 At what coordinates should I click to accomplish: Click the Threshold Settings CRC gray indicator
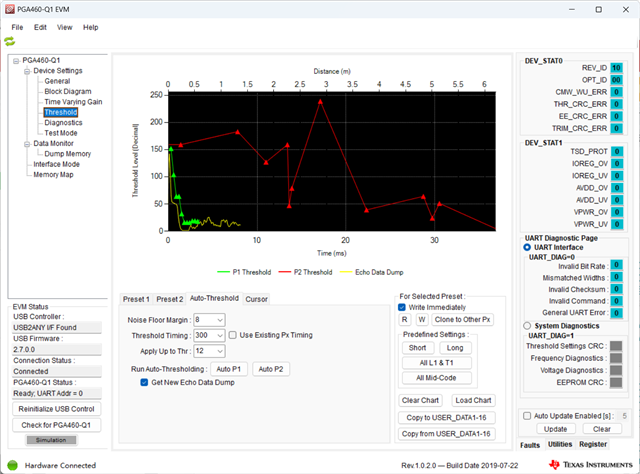coord(616,346)
